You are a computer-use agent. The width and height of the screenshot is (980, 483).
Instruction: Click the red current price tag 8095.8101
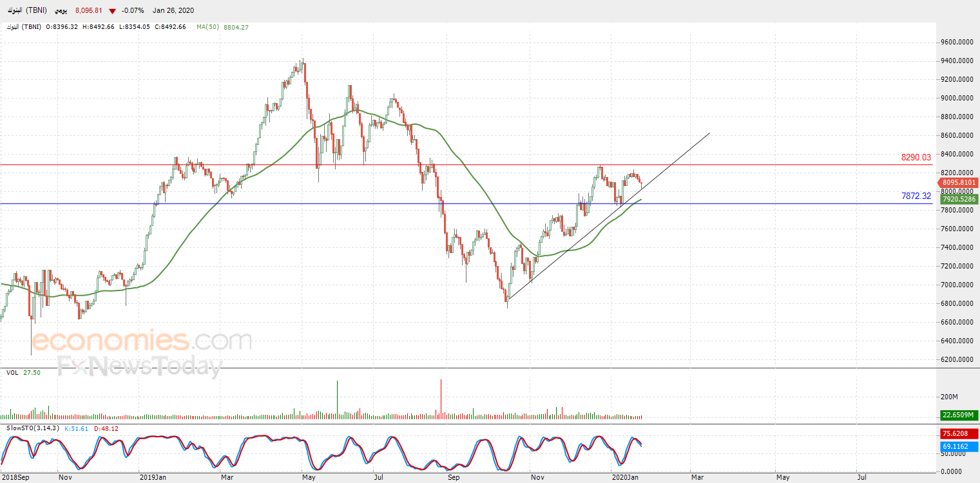click(959, 183)
